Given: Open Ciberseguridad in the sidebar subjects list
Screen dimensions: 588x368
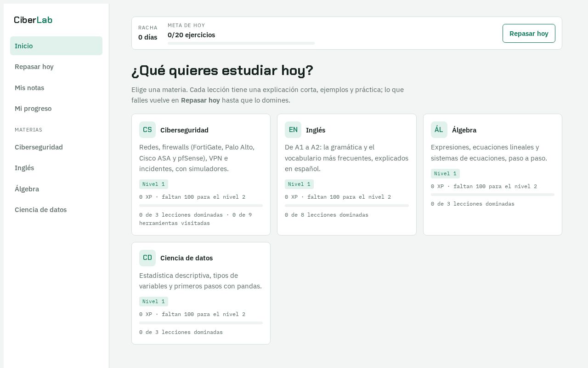Looking at the screenshot, I should (x=56, y=147).
